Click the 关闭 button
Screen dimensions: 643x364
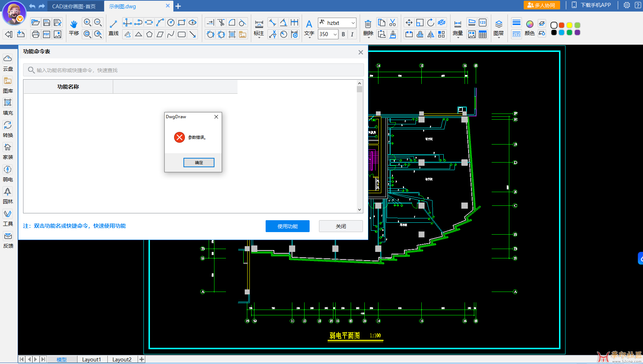341,226
